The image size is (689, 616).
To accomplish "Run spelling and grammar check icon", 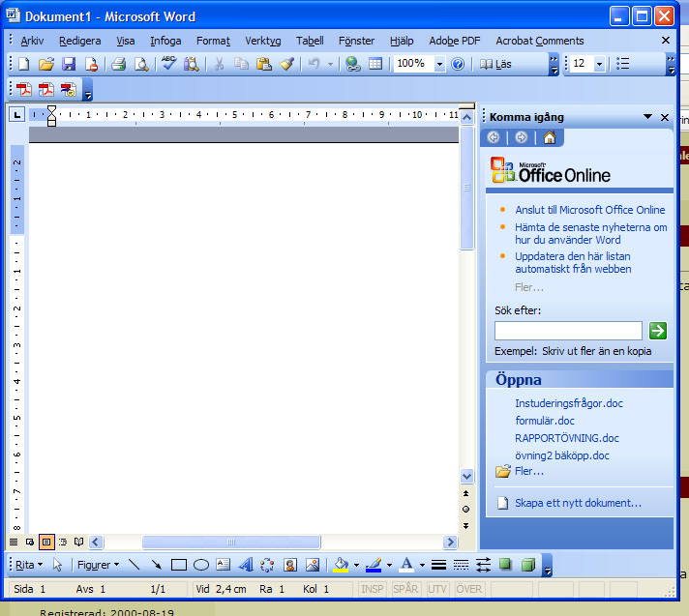I will point(168,63).
